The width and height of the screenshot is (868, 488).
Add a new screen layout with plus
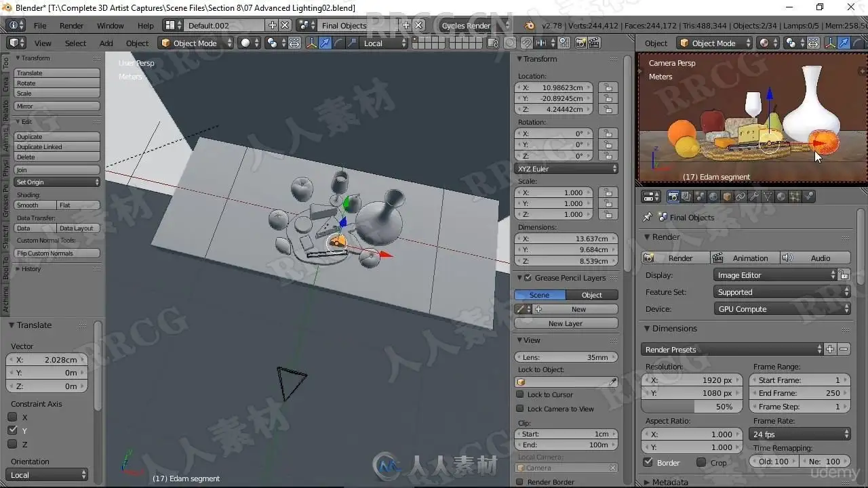point(273,25)
